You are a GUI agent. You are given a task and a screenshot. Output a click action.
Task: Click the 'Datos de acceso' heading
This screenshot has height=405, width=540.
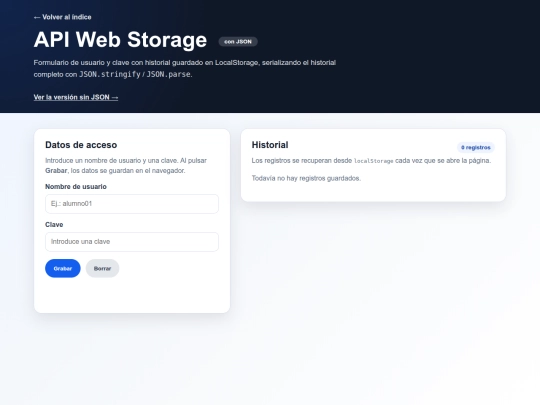pos(81,145)
